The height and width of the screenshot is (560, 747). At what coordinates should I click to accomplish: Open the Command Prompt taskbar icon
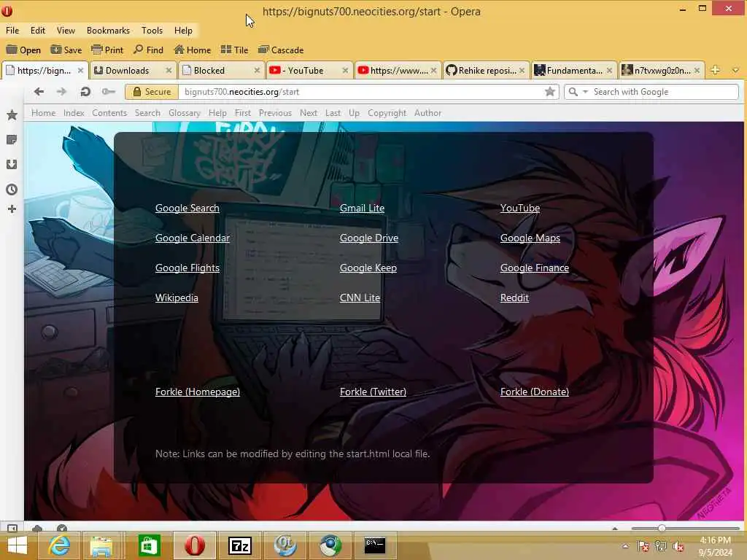pos(375,545)
